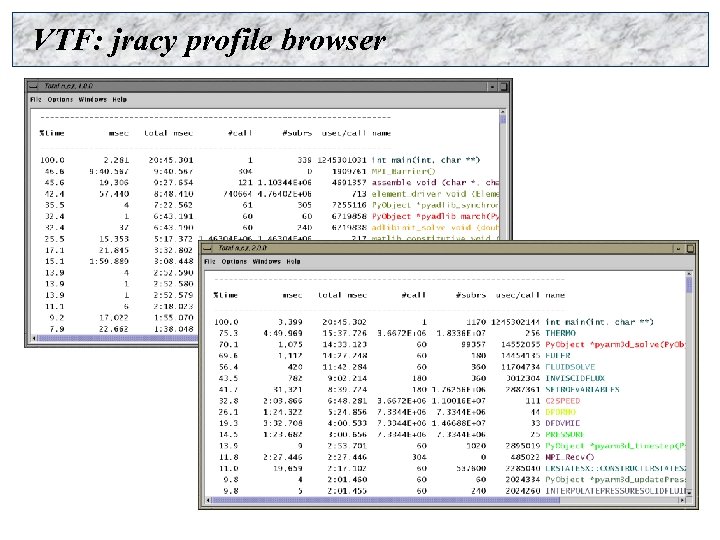Select '%time' column header in back window
The image size is (720, 540).
(x=52, y=133)
